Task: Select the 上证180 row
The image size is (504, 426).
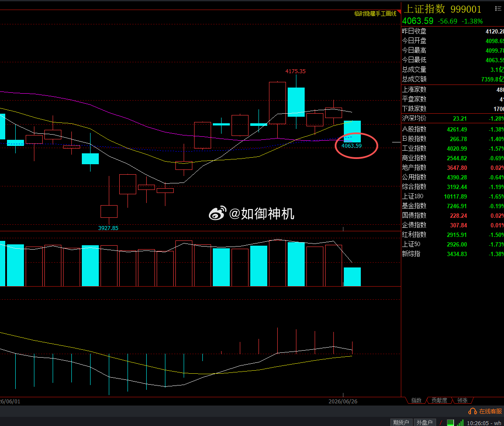Action: tap(453, 196)
